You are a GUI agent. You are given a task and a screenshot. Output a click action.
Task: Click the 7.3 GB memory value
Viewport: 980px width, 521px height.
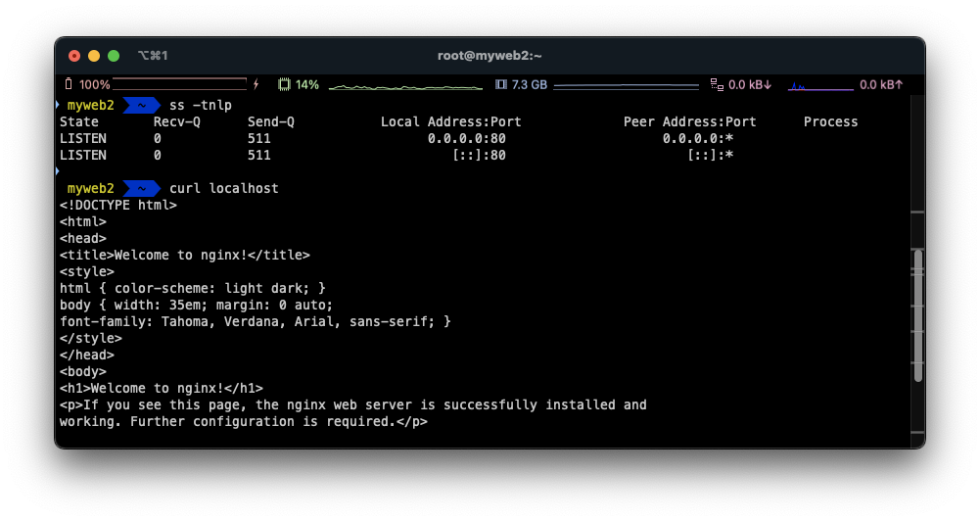click(x=530, y=84)
